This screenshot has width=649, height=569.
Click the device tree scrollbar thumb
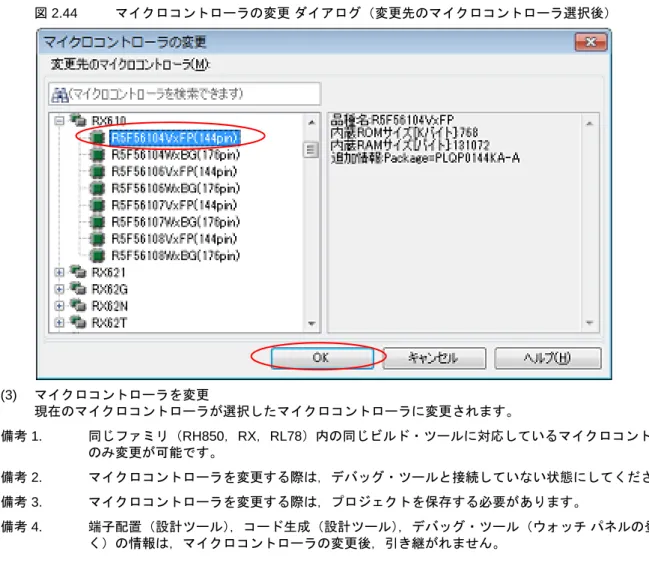coord(311,149)
